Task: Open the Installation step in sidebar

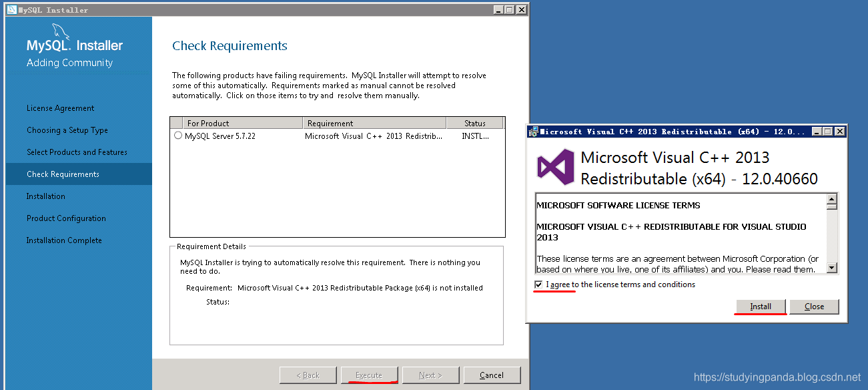Action: [46, 196]
